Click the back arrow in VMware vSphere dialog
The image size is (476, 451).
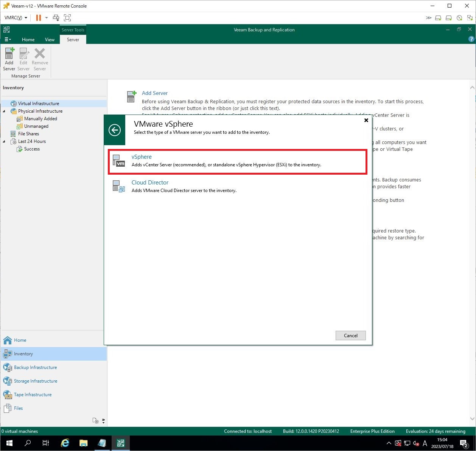115,130
